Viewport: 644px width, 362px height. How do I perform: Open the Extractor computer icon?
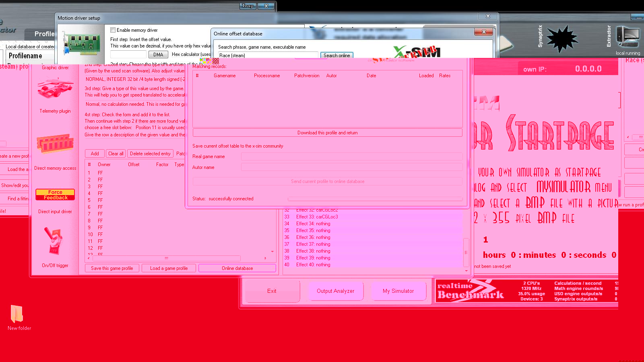tap(627, 37)
